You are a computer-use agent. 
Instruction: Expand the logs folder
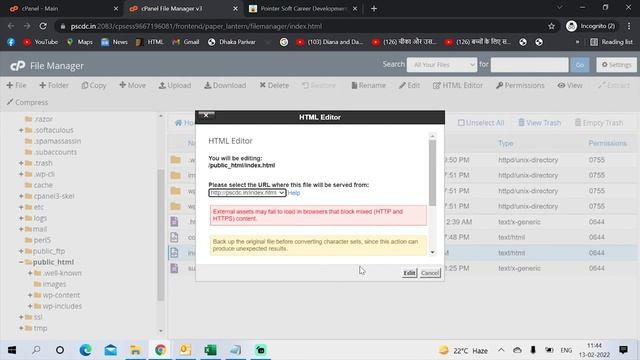click(x=21, y=218)
